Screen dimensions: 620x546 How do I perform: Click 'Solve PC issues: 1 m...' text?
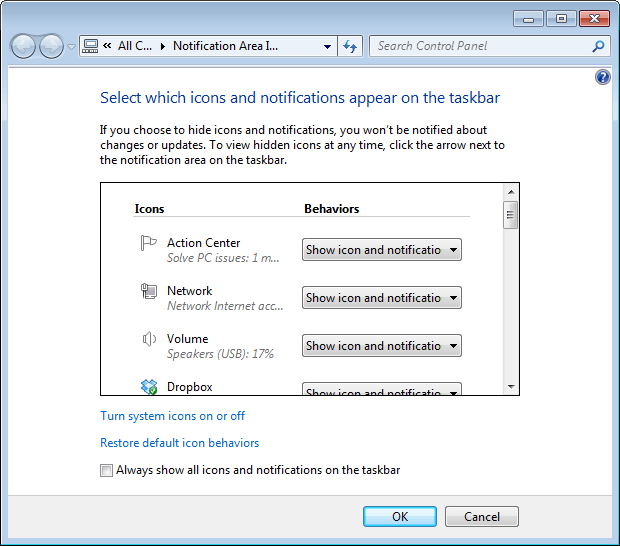223,258
